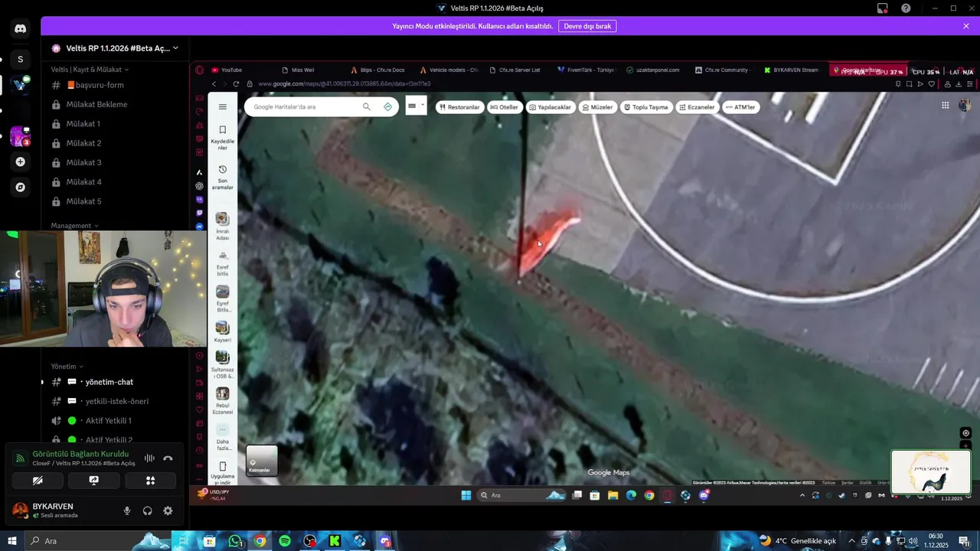Click the Google Maps directions icon

pyautogui.click(x=388, y=107)
